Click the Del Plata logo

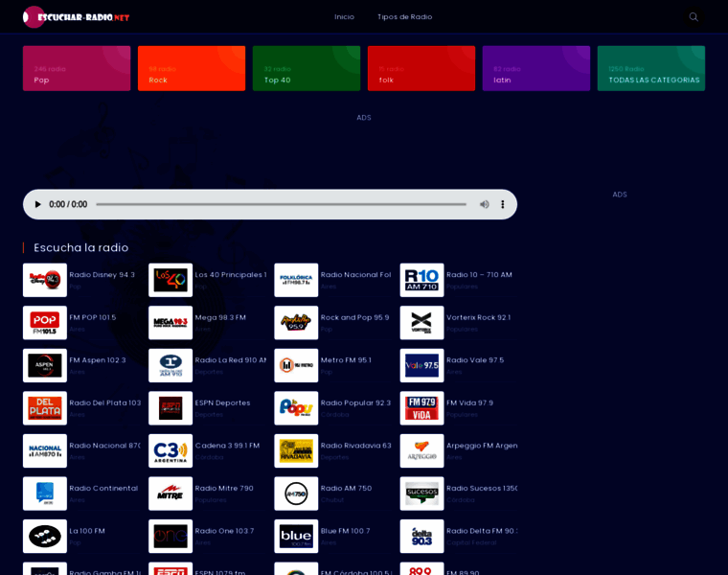(x=45, y=408)
